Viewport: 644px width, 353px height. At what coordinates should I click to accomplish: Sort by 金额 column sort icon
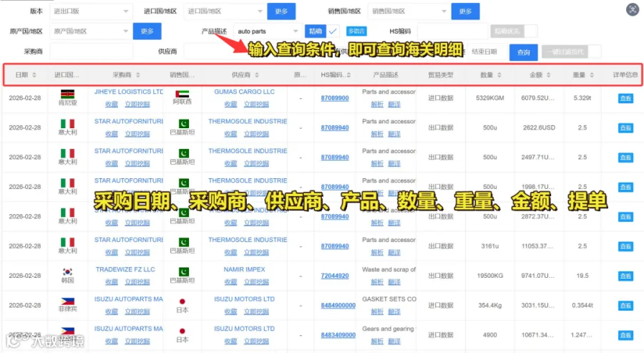[548, 74]
